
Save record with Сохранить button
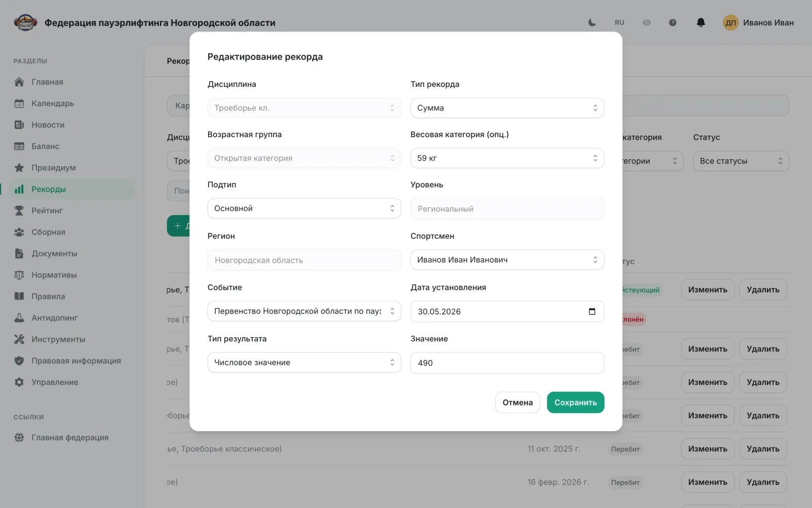(576, 402)
